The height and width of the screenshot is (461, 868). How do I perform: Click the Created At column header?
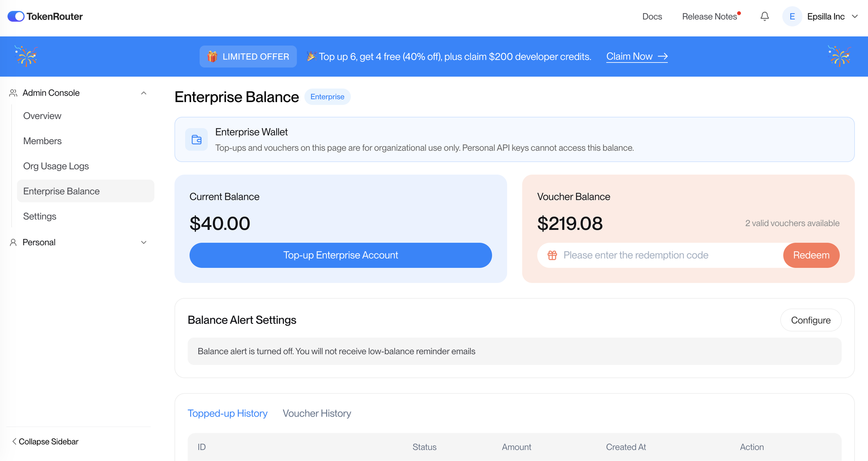(x=626, y=447)
